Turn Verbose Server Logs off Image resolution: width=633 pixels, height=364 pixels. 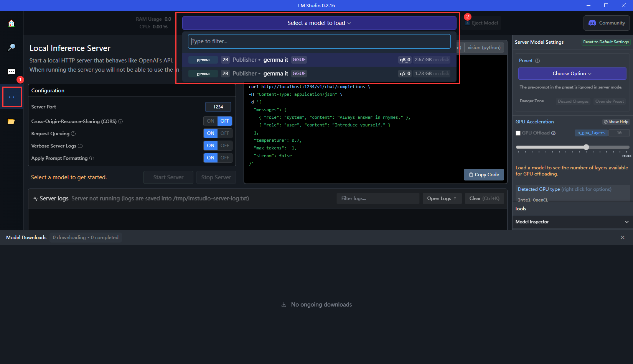pos(225,146)
